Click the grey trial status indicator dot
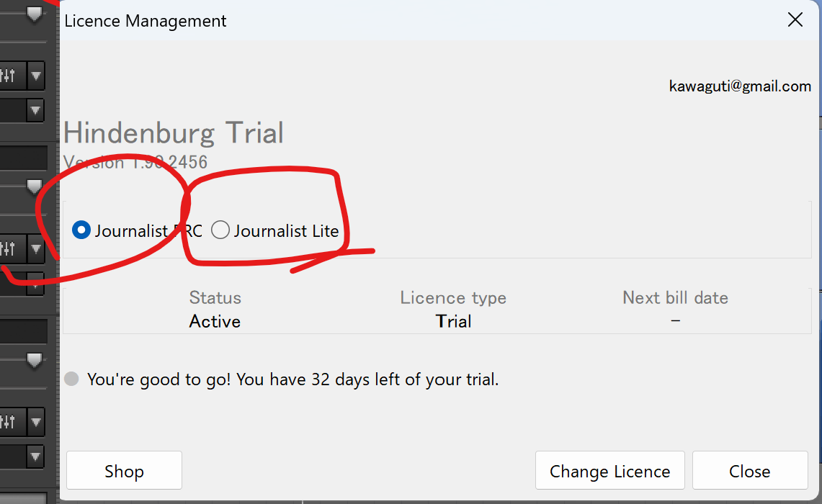This screenshot has width=822, height=504. click(71, 379)
